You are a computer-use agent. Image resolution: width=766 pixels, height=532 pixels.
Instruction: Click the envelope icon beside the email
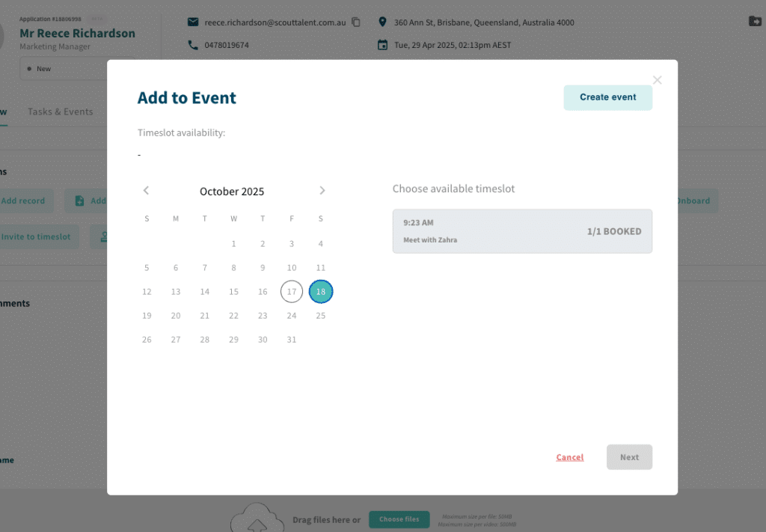[193, 22]
